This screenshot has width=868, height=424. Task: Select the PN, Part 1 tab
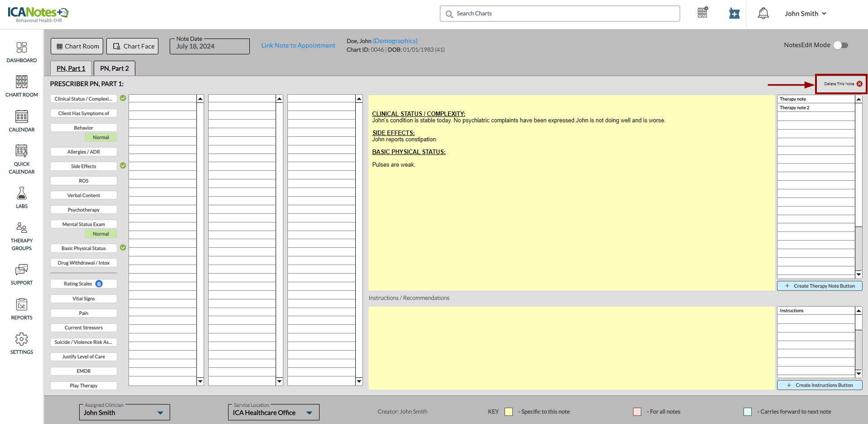point(71,68)
